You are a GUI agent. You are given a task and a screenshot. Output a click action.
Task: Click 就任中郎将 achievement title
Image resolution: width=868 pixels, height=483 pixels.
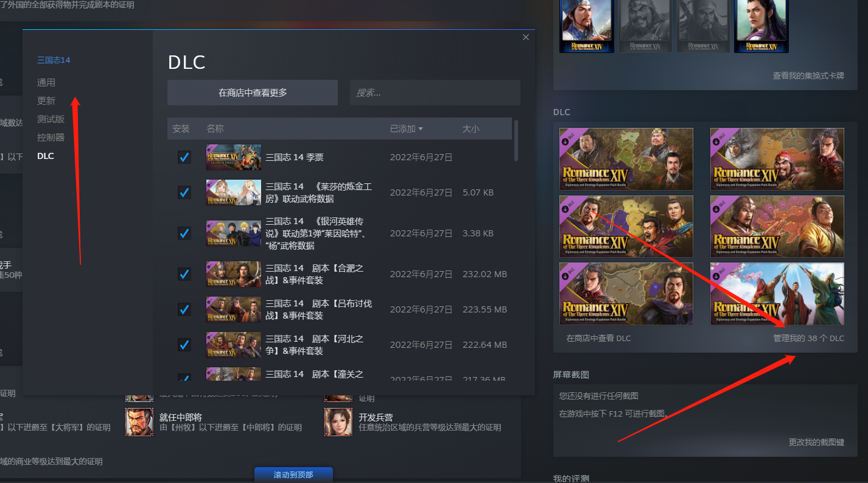(181, 417)
